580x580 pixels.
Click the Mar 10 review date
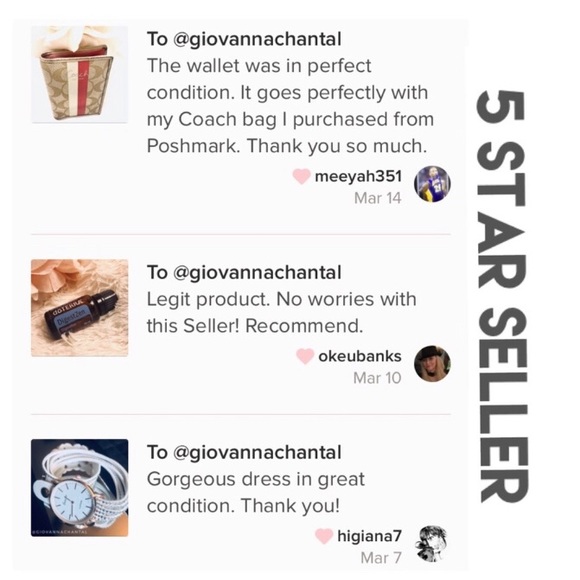point(377,378)
